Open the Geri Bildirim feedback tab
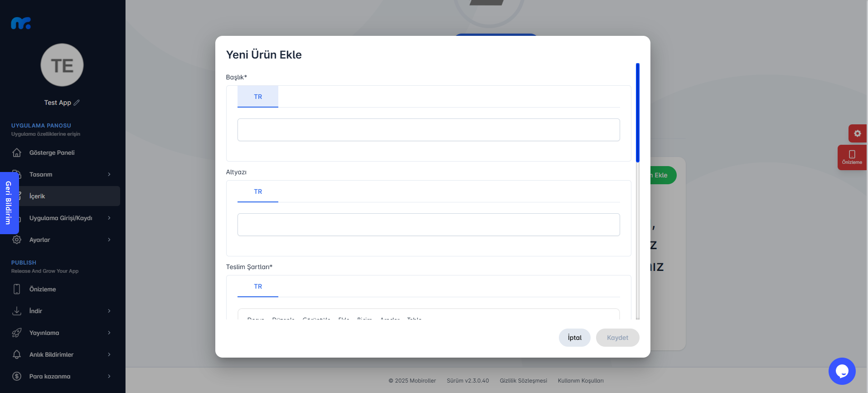The height and width of the screenshot is (393, 868). pyautogui.click(x=9, y=203)
